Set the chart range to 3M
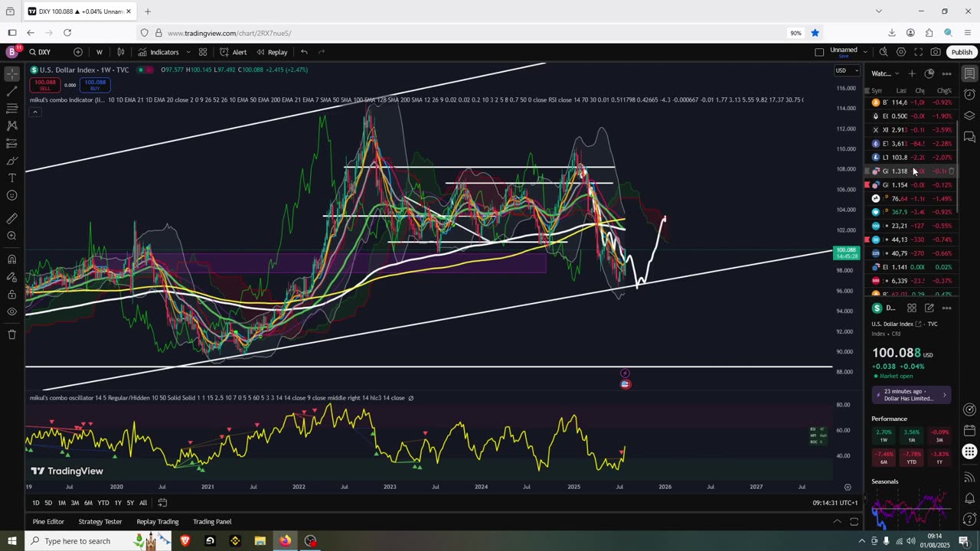The height and width of the screenshot is (551, 980). pos(75,503)
